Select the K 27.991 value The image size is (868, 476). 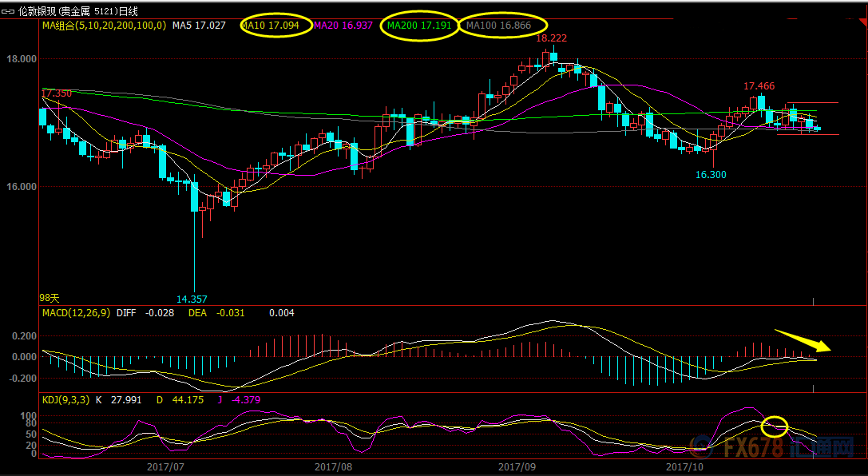(x=119, y=400)
